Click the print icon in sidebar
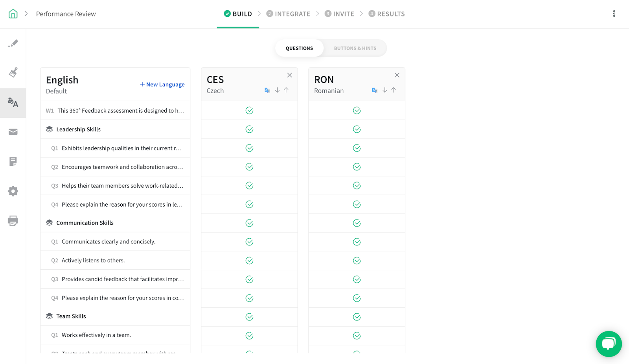 click(13, 221)
